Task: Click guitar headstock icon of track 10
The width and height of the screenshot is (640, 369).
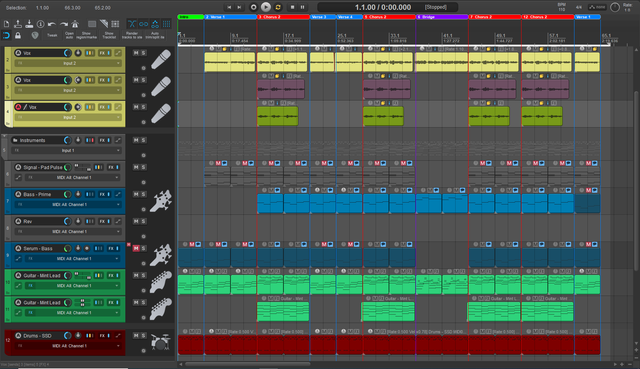Action: [161, 282]
